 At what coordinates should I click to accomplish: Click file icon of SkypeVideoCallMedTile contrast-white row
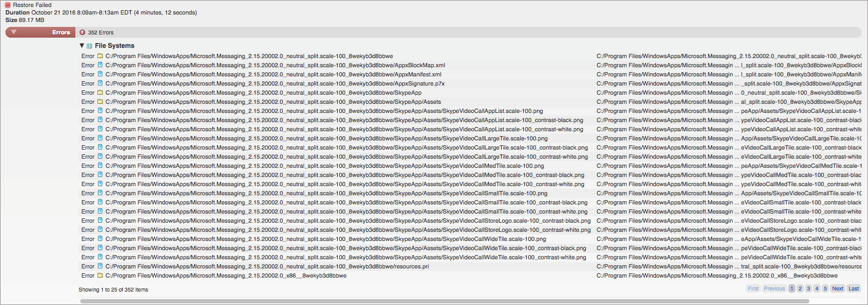coord(100,184)
